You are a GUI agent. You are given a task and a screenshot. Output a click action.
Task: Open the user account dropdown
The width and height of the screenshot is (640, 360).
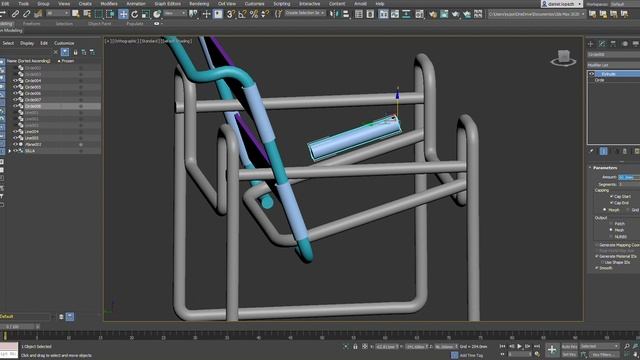tap(562, 4)
